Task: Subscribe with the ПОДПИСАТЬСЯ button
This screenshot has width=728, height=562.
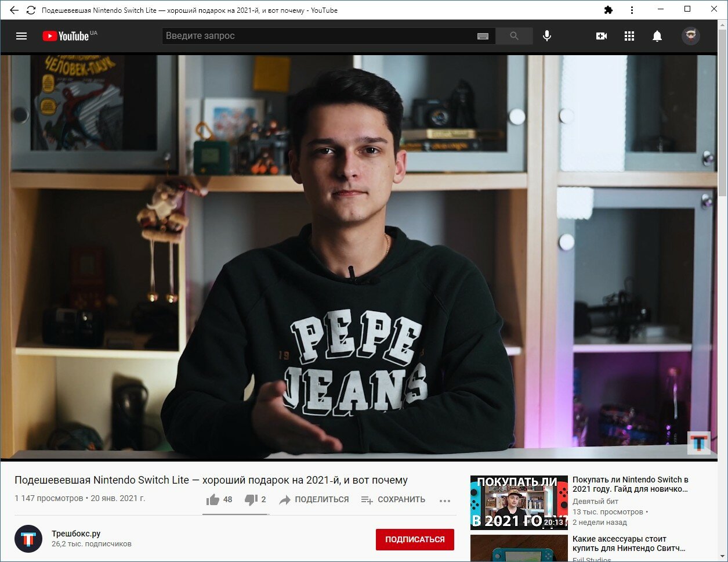Action: pyautogui.click(x=415, y=539)
